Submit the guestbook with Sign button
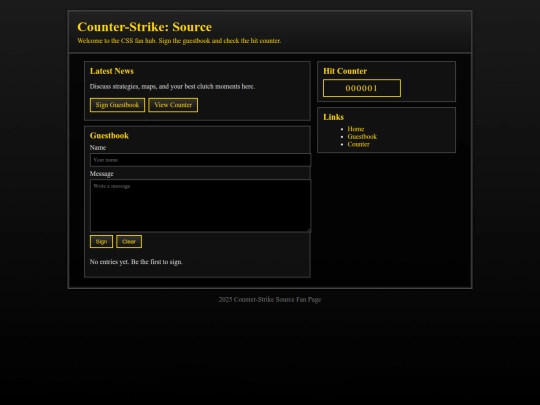 coord(101,242)
